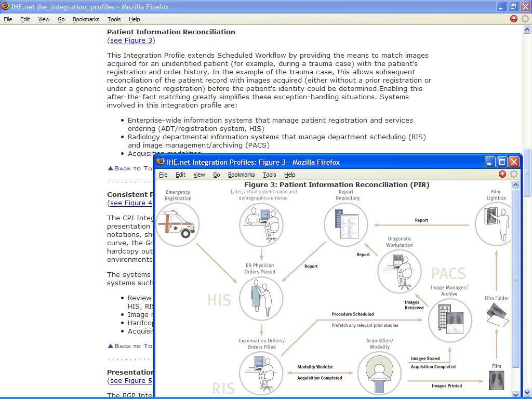Click 'Images Printed' label in diagram
Screen dimensions: 532x399
tap(446, 386)
